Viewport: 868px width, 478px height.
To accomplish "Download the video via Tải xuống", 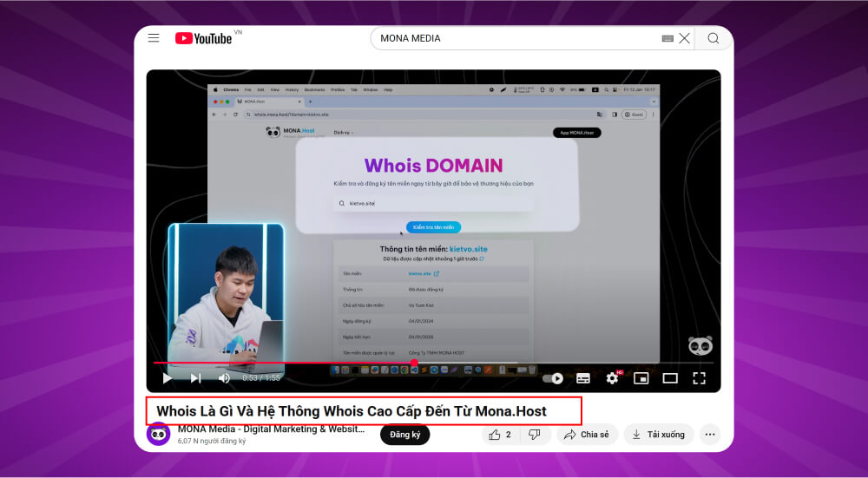I will (658, 435).
